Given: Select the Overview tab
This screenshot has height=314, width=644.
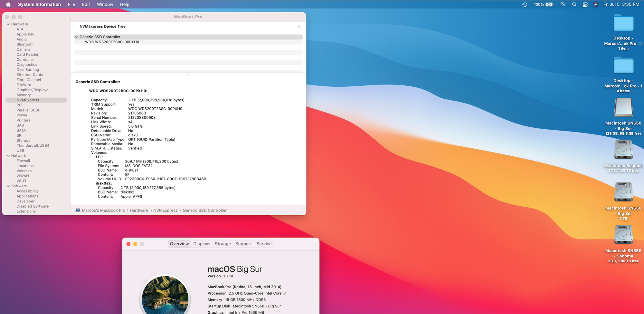Looking at the screenshot, I should coord(179,244).
